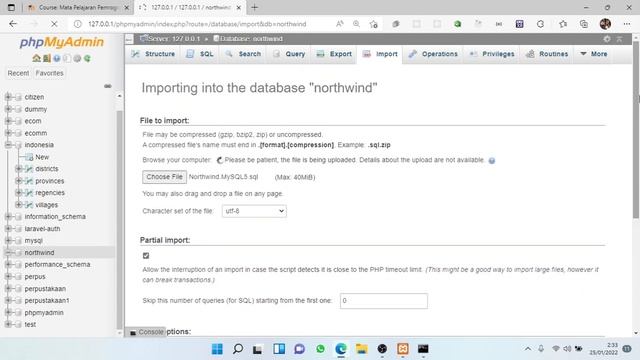The height and width of the screenshot is (360, 640).
Task: Toggle the partial import interruption checkbox
Action: 146,256
